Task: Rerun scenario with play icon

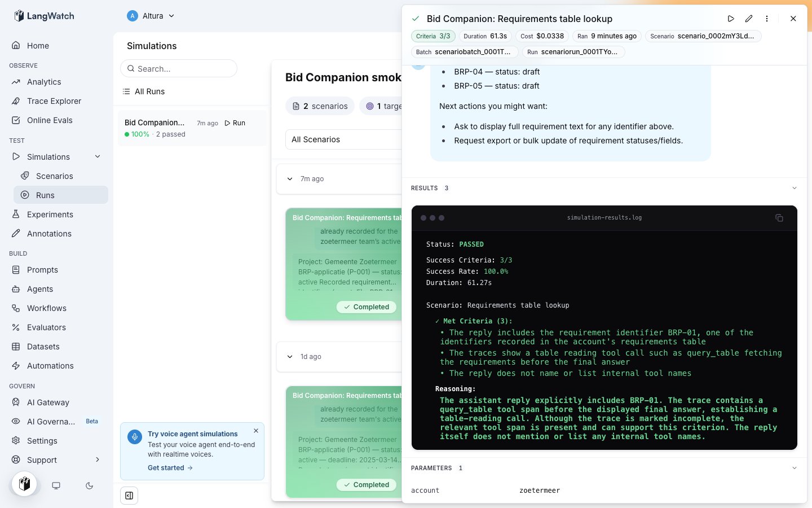Action: [731, 19]
